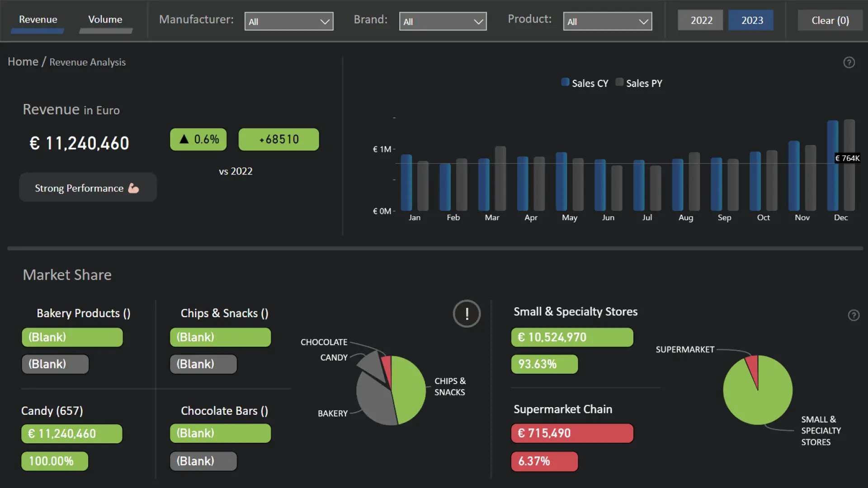Click the Clear (0) button
Screen dimensions: 868x488
(830, 20)
